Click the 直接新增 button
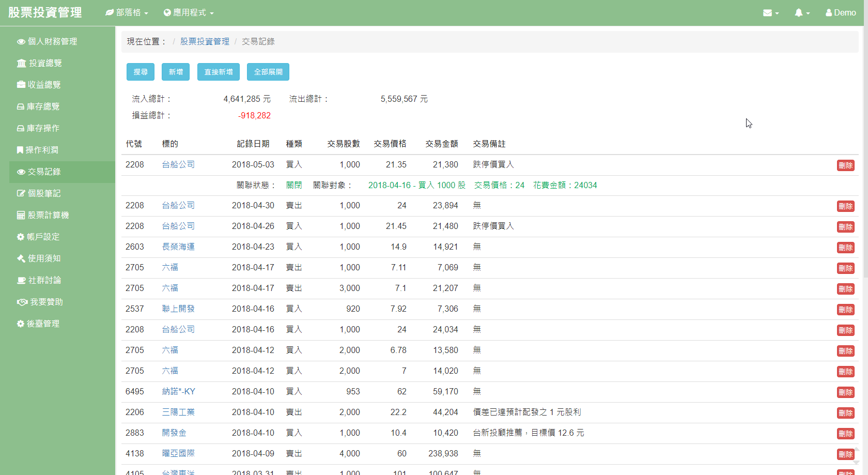 (218, 72)
